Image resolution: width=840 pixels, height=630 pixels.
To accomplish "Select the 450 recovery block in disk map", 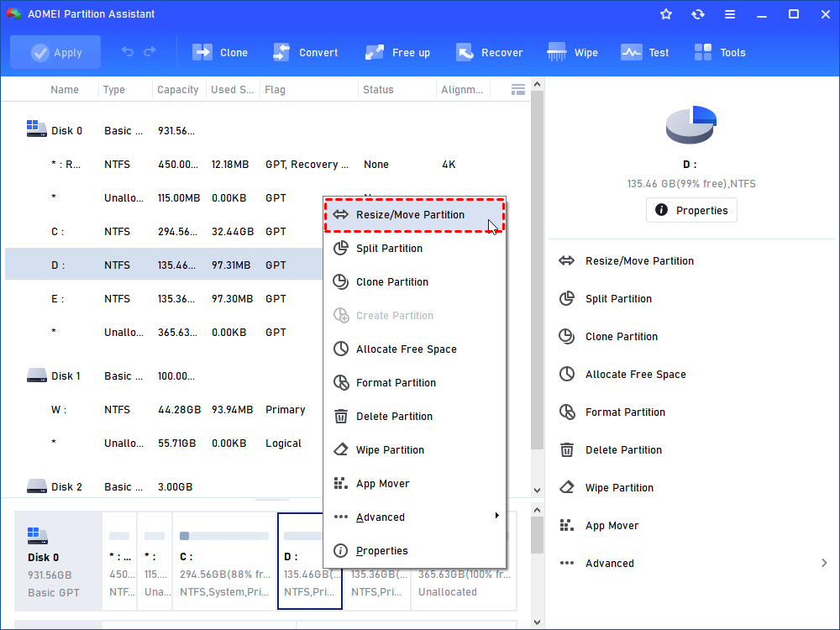I will [x=119, y=561].
